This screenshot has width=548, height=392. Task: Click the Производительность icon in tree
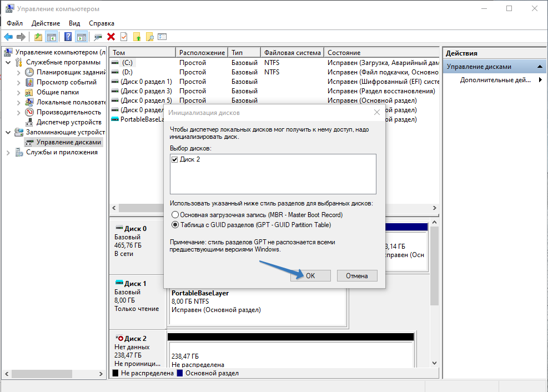coord(29,113)
